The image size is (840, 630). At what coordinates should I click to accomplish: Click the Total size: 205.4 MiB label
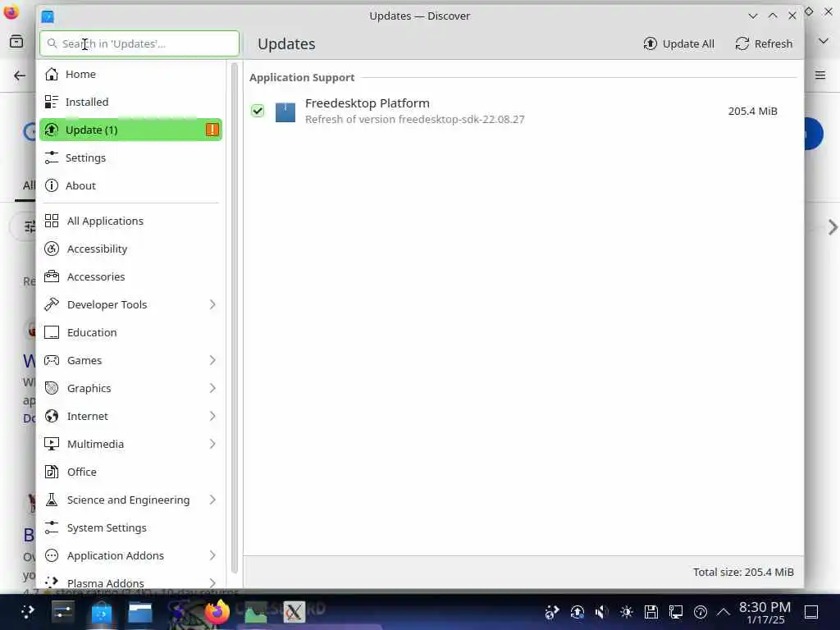pyautogui.click(x=743, y=572)
